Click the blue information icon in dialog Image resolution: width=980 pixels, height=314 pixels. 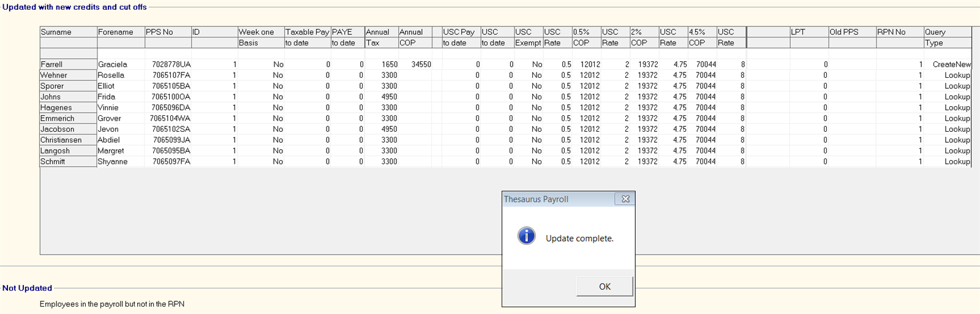tap(526, 236)
